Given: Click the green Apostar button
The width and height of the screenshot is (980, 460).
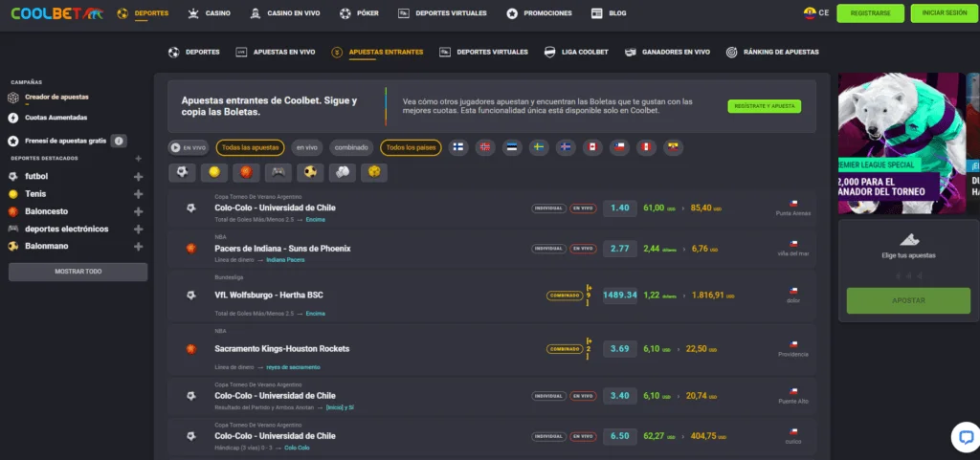Looking at the screenshot, I should pyautogui.click(x=908, y=301).
